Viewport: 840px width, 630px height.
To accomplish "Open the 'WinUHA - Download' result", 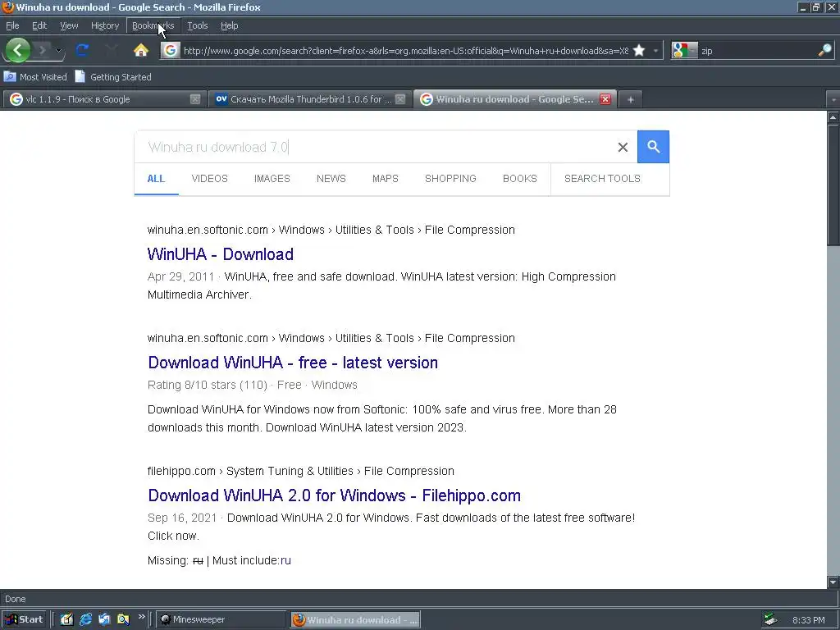I will [220, 254].
